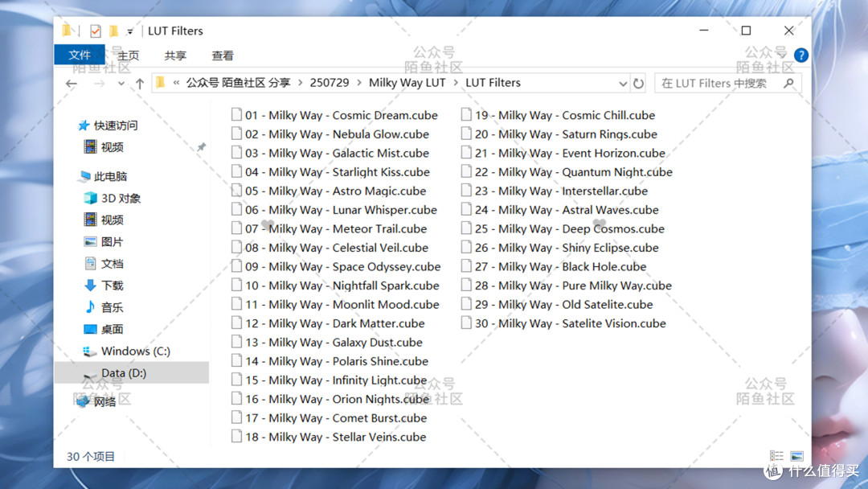Viewport: 868px width, 489px height.
Task: Select file icon of 21 Event Horizon.cube
Action: click(466, 153)
